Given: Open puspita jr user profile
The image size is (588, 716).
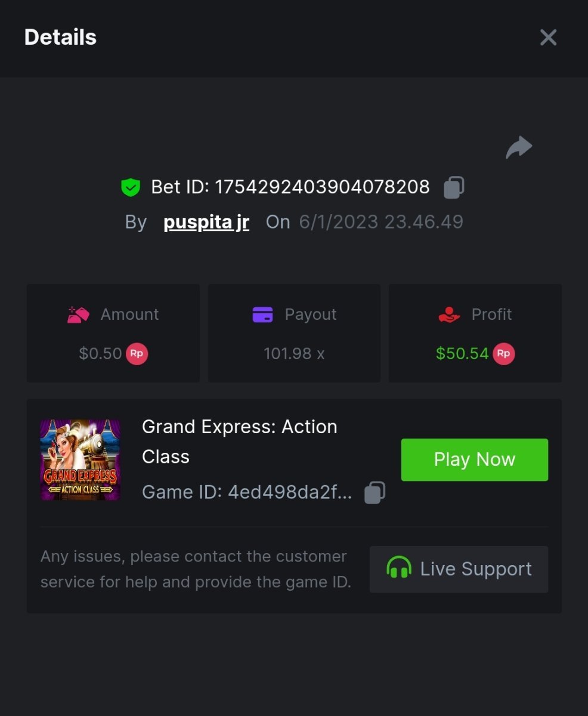Looking at the screenshot, I should click(206, 222).
